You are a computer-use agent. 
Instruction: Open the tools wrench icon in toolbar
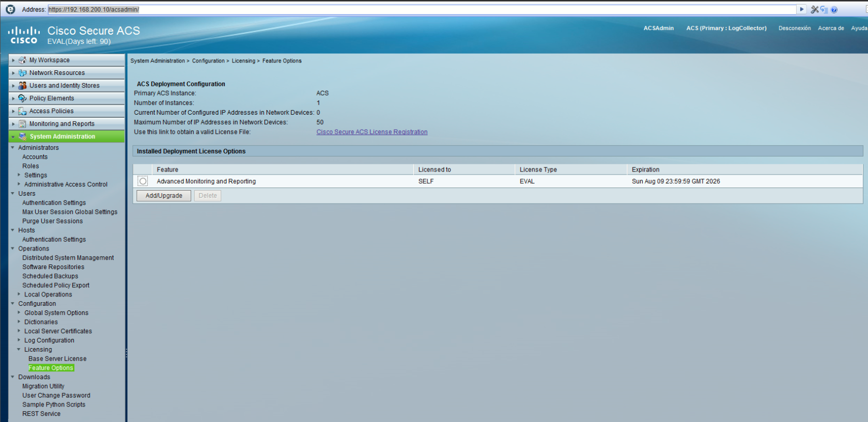click(x=815, y=9)
